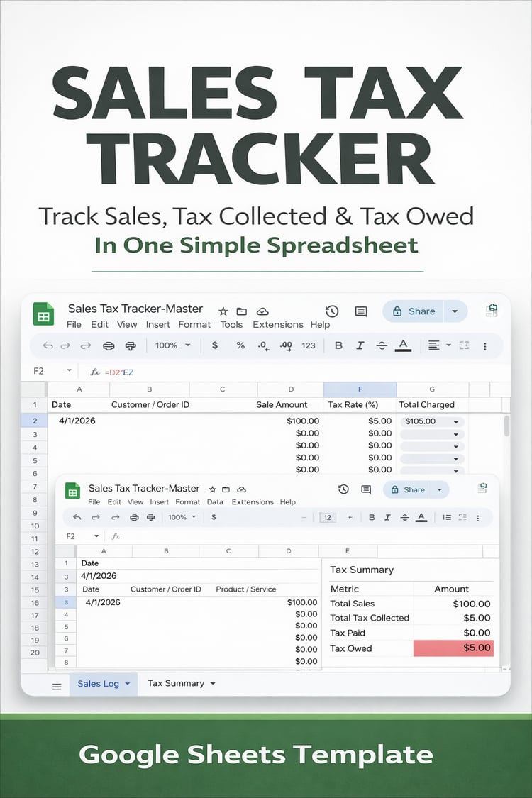Screen dimensions: 532x798
Task: Open version history clock icon at top
Action: (x=332, y=311)
